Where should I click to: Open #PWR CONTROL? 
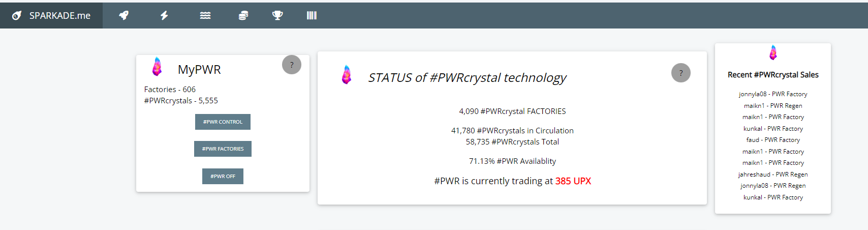[223, 122]
